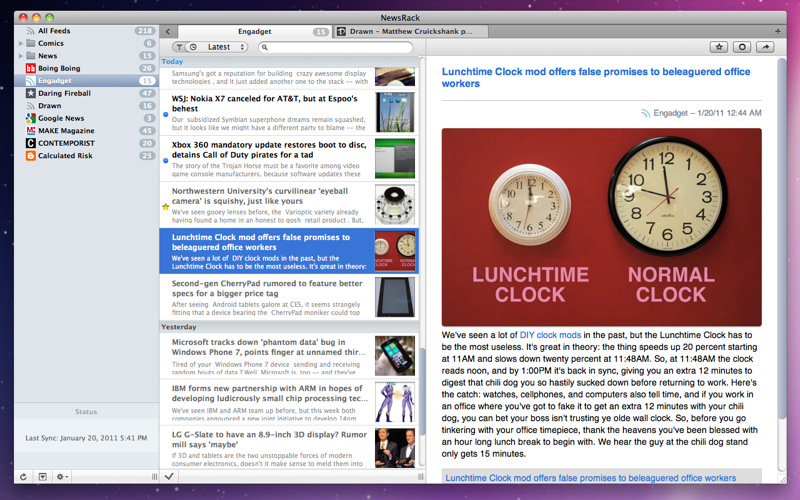This screenshot has height=500, width=800.
Task: Click the share arrow button
Action: (x=765, y=47)
